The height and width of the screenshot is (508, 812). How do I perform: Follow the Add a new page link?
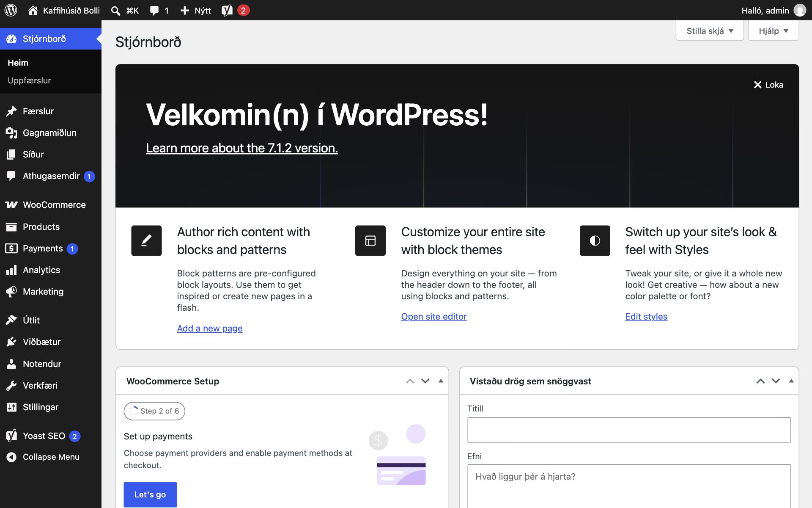click(x=210, y=329)
